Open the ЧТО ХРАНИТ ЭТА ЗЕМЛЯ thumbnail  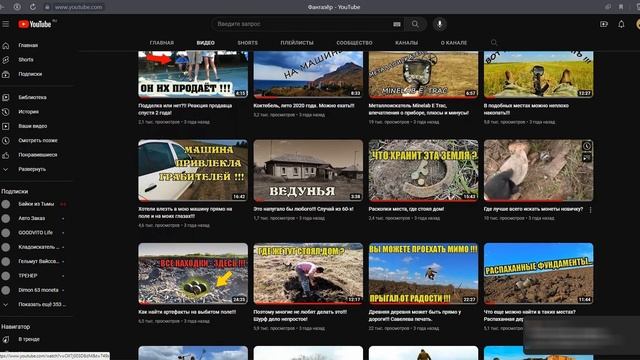point(423,170)
